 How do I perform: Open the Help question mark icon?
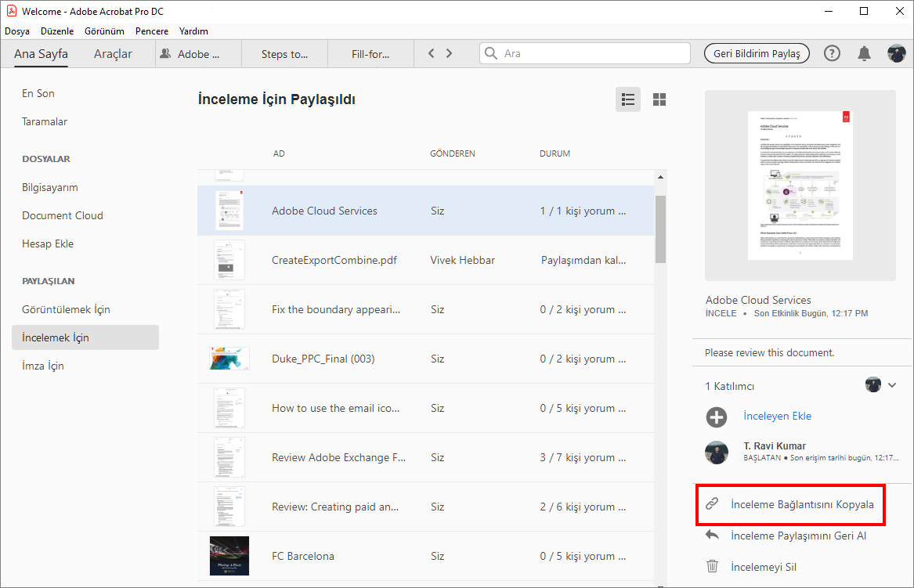(832, 53)
